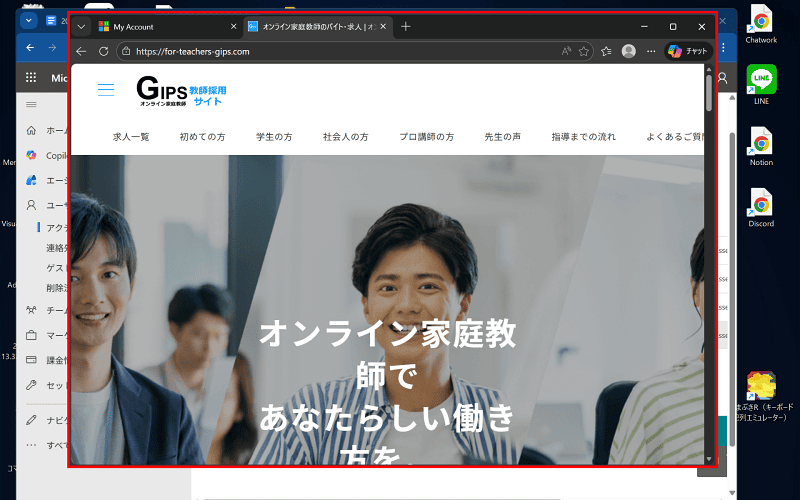The height and width of the screenshot is (500, 800).
Task: Open a new tab with plus button
Action: 406,27
